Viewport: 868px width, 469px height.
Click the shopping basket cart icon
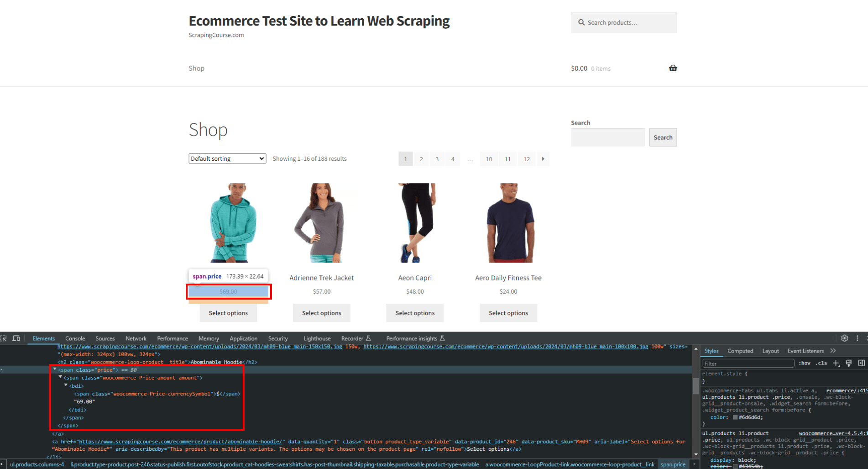[x=673, y=68]
